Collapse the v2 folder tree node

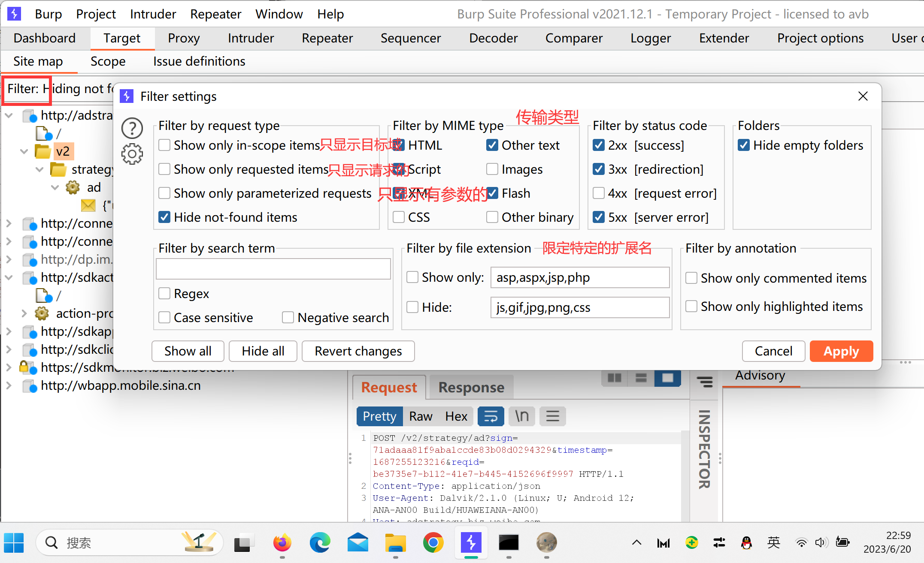(24, 151)
